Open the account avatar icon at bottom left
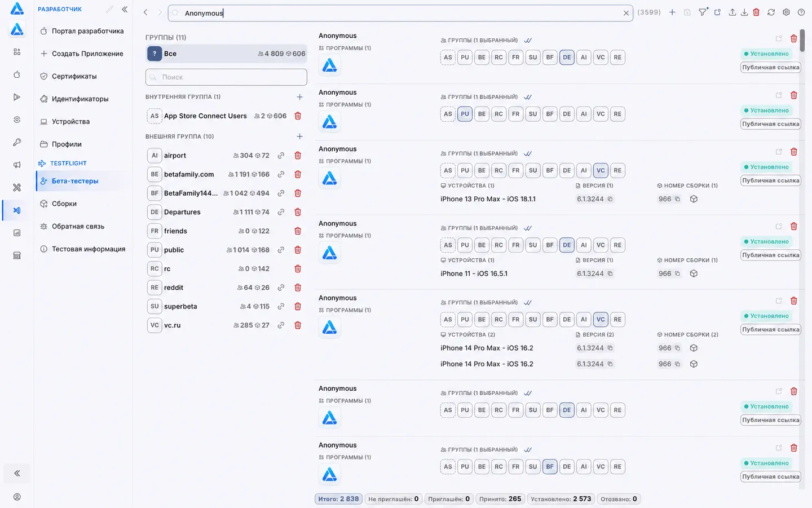812x508 pixels. pos(17,497)
